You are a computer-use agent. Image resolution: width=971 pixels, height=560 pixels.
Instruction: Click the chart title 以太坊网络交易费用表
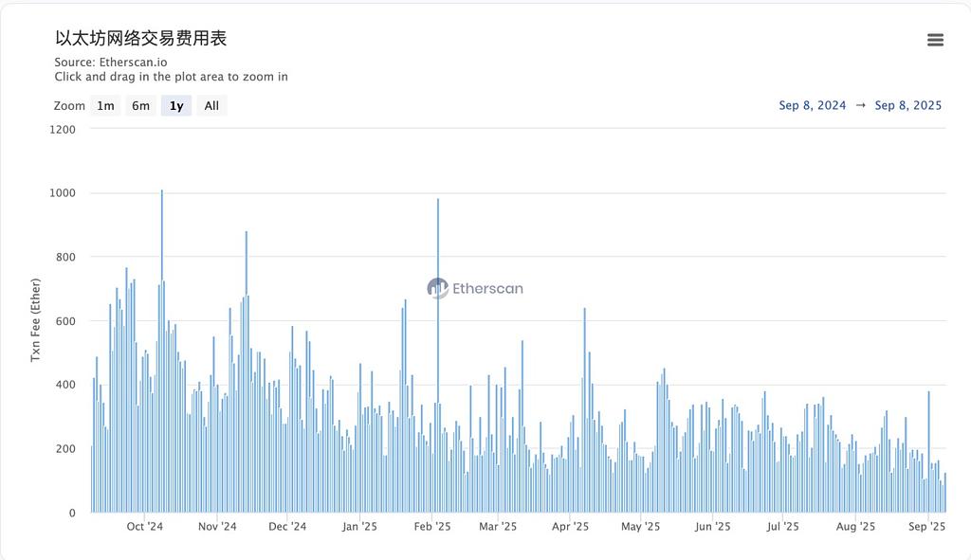140,39
